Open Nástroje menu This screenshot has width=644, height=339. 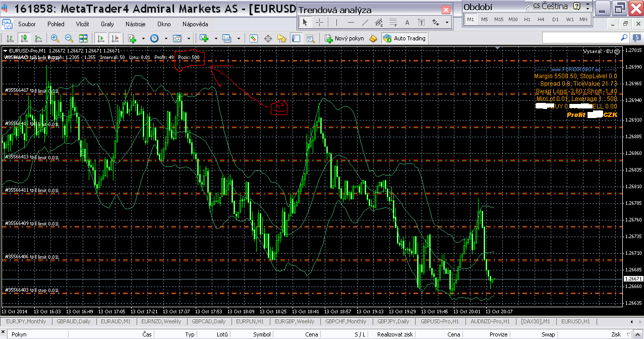click(x=136, y=24)
